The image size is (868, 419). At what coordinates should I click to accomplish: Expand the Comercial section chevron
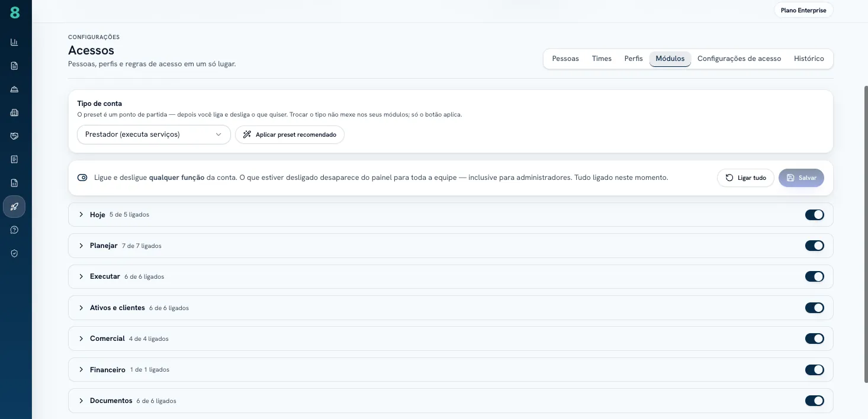[82, 339]
